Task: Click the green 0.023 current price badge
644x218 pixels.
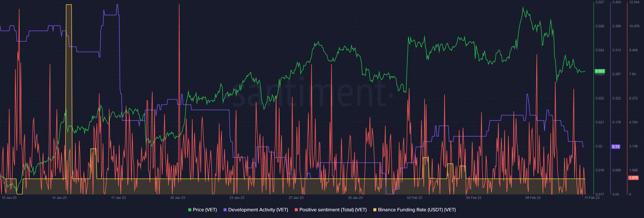Action: (600, 71)
